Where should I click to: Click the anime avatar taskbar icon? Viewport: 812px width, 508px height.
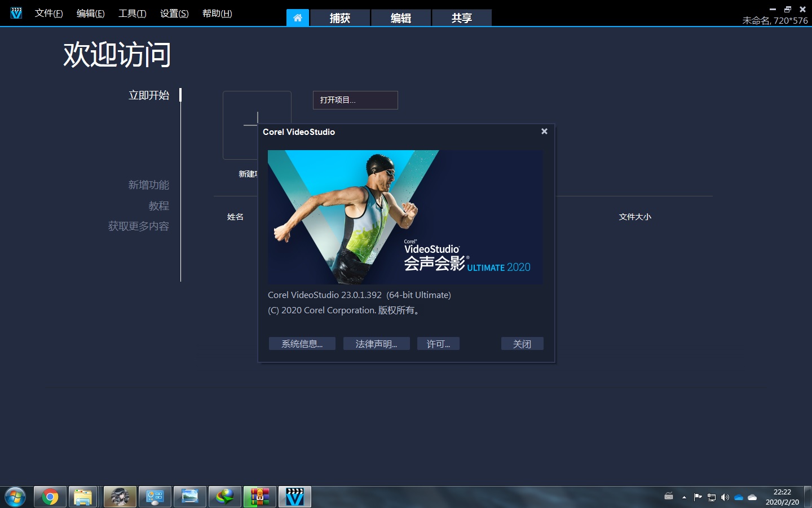pos(120,497)
